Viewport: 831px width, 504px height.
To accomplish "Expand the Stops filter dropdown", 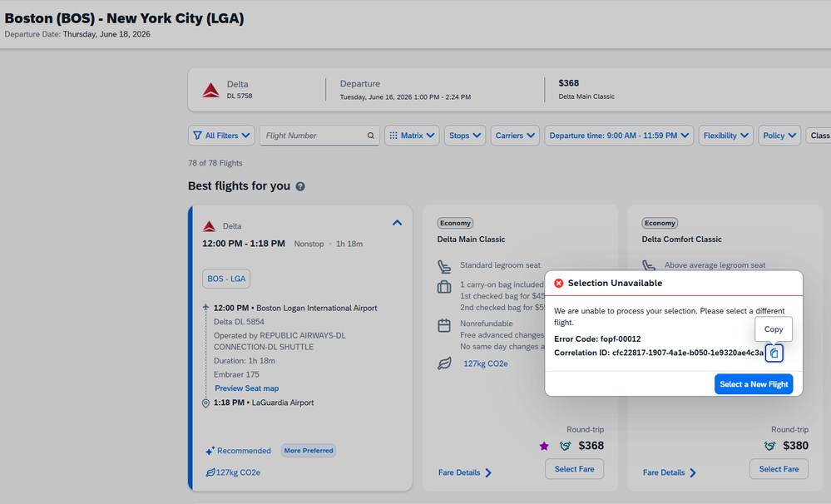I will pos(465,136).
